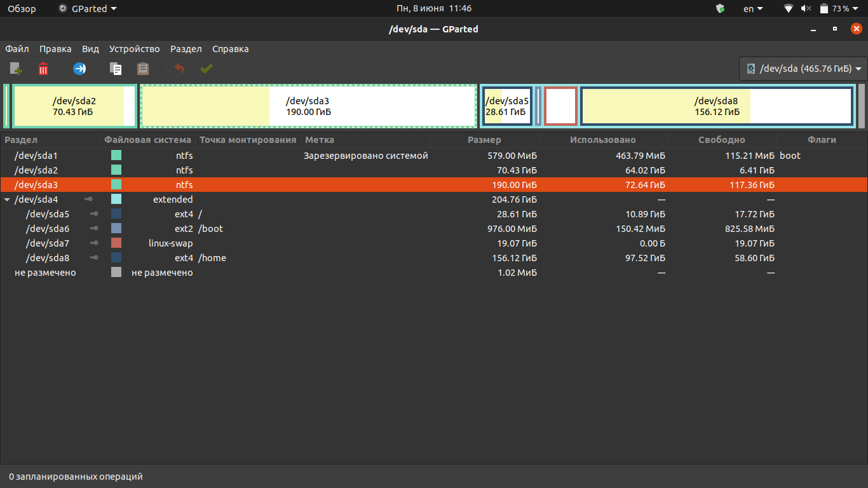This screenshot has width=868, height=488.
Task: Select the red linux-swap block in disk map
Action: (x=560, y=106)
